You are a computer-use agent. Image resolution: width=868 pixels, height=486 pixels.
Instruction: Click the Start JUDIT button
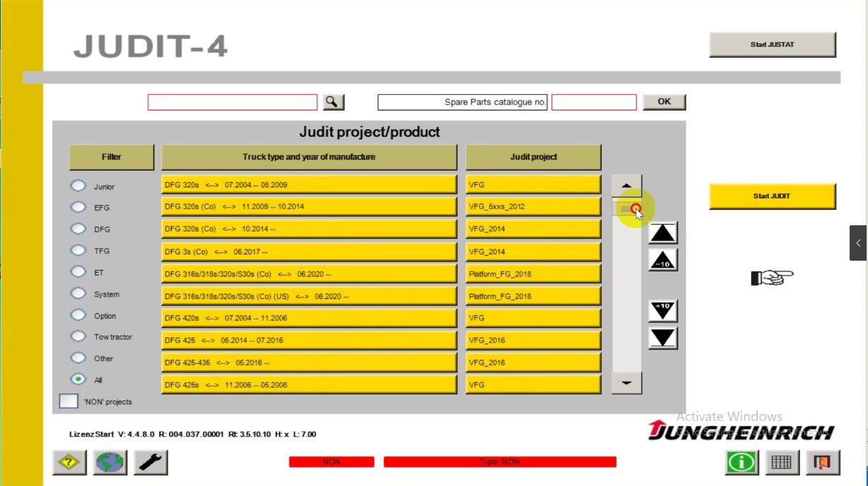772,196
